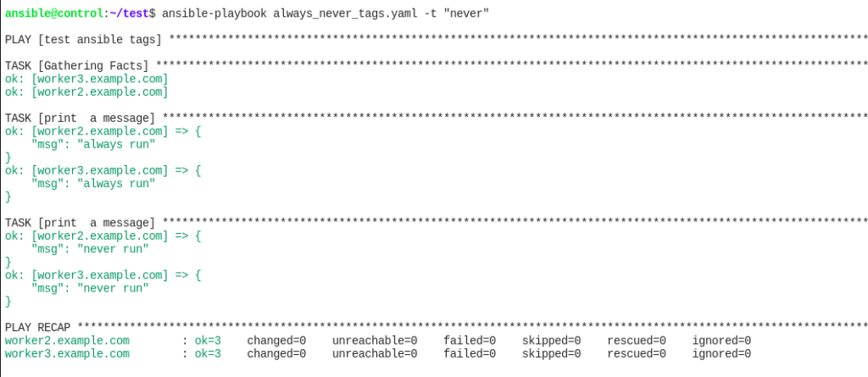Select worker3.example.com in the play recap

tap(67, 354)
